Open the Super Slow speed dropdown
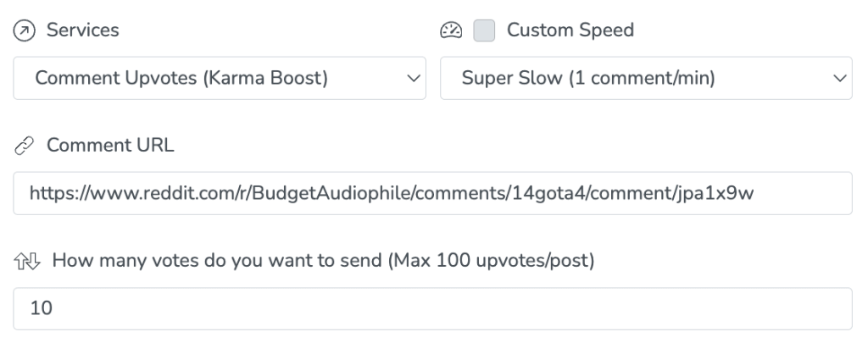 [646, 78]
